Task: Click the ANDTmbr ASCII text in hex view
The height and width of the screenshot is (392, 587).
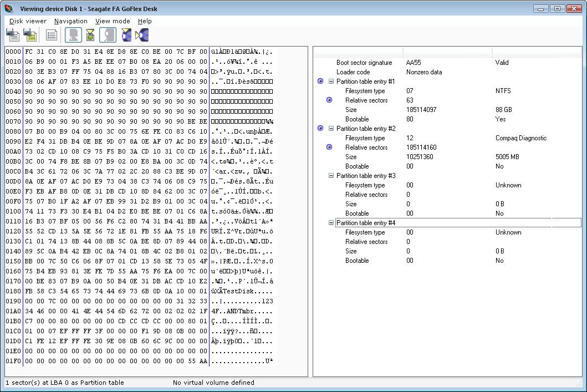Action: click(x=240, y=311)
